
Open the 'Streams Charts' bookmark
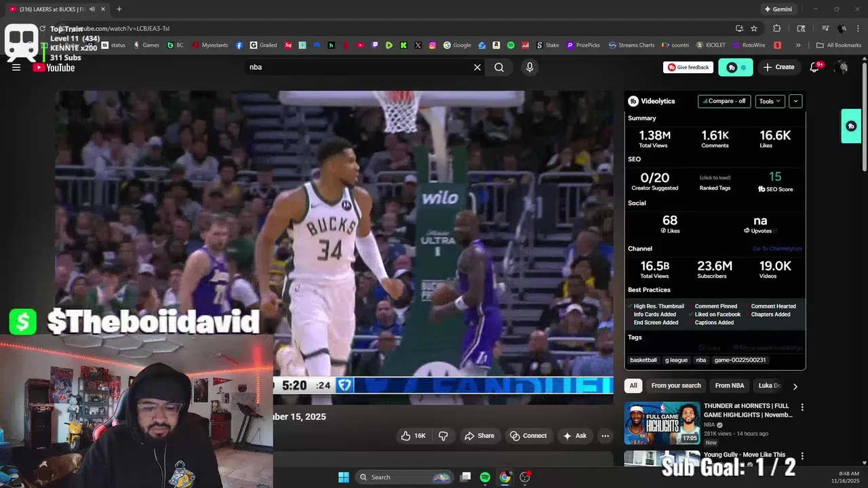coord(631,45)
